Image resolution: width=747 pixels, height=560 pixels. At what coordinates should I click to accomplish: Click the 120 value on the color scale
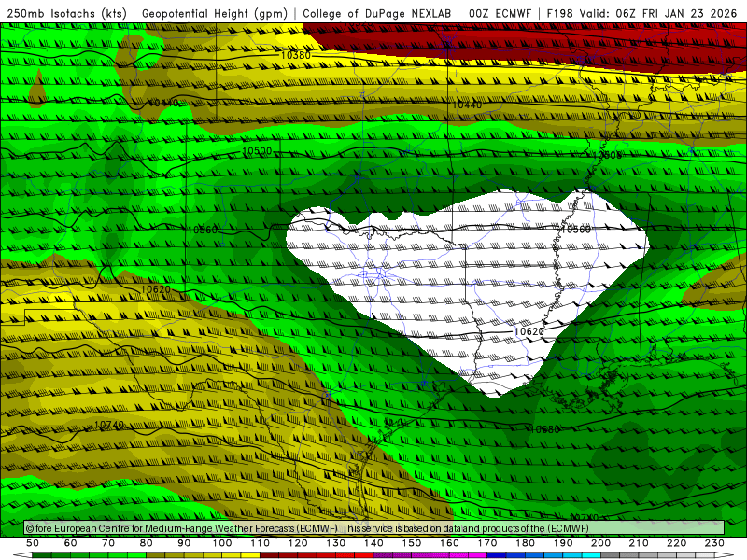pyautogui.click(x=298, y=543)
